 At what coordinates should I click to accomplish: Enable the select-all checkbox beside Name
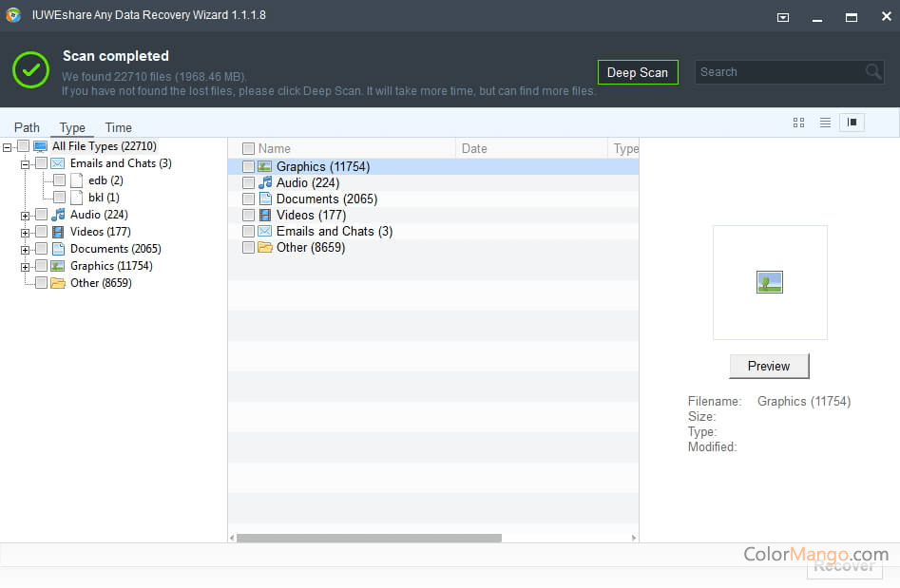(248, 149)
